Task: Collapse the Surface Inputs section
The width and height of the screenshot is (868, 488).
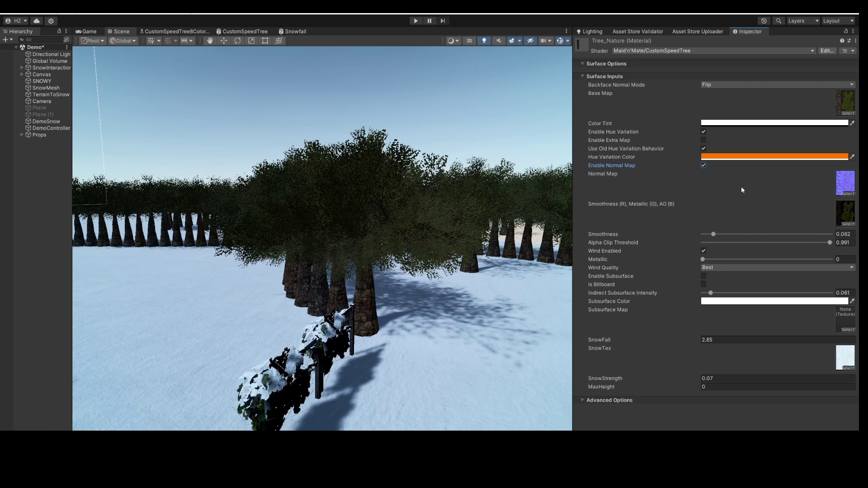Action: [x=582, y=76]
